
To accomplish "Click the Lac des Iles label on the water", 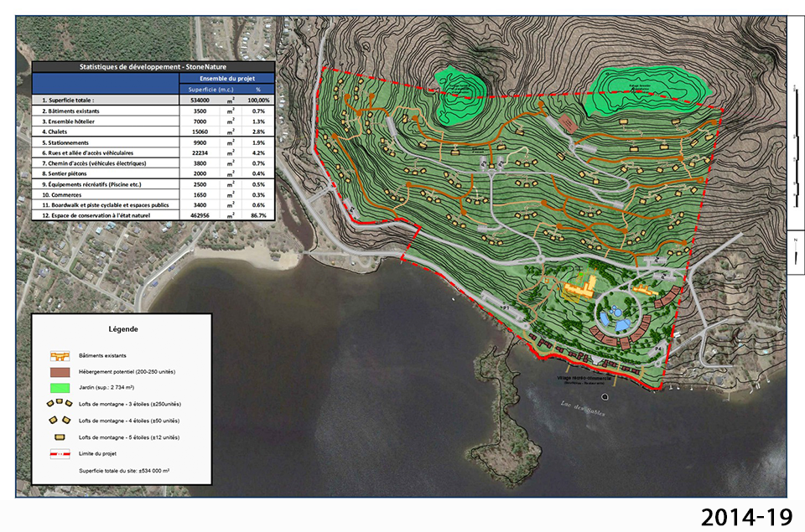I will coord(581,407).
